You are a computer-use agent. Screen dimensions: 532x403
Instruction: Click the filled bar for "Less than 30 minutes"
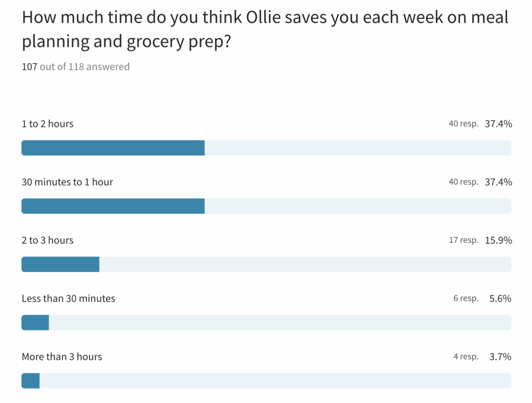(35, 323)
